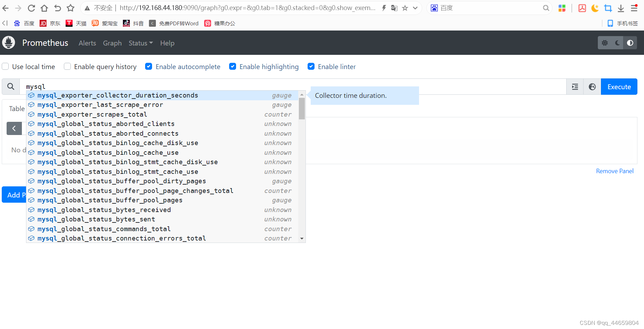This screenshot has width=644, height=329.
Task: Enable query history checkbox
Action: point(67,66)
